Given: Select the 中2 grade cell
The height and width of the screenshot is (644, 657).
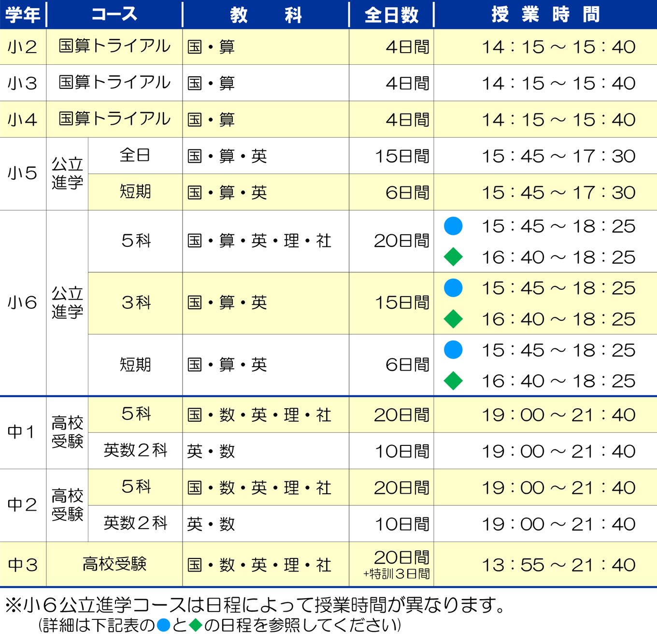Looking at the screenshot, I should click(23, 505).
